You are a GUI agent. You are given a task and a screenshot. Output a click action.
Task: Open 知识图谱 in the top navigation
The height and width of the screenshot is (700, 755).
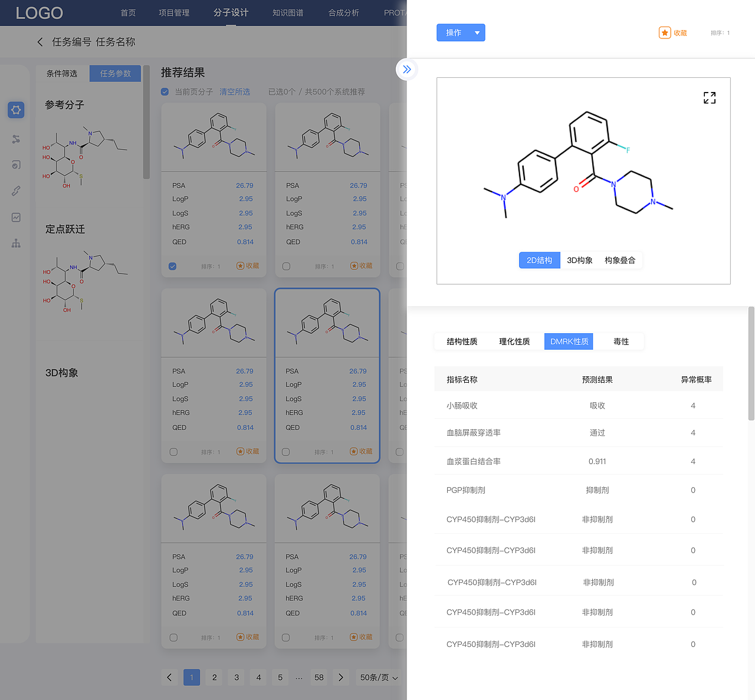click(288, 13)
